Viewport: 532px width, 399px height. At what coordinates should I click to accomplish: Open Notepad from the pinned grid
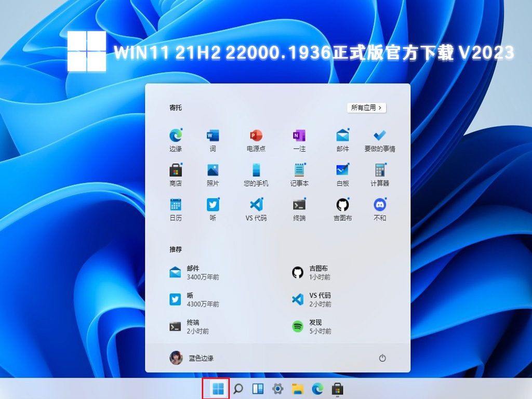click(299, 170)
